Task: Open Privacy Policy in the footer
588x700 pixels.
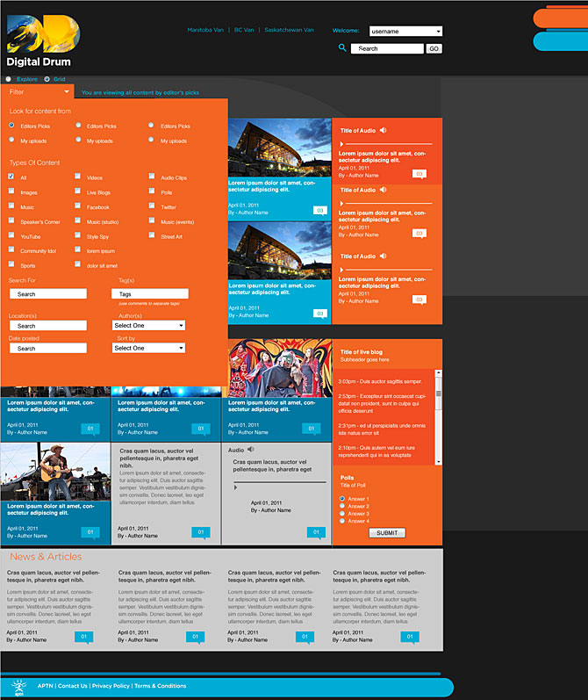Action: pyautogui.click(x=111, y=686)
